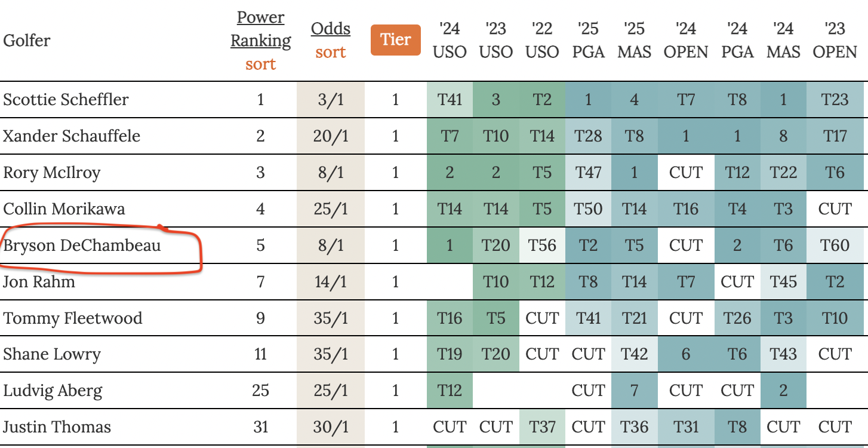868x448 pixels.
Task: Click the Odds column header
Action: pyautogui.click(x=331, y=29)
